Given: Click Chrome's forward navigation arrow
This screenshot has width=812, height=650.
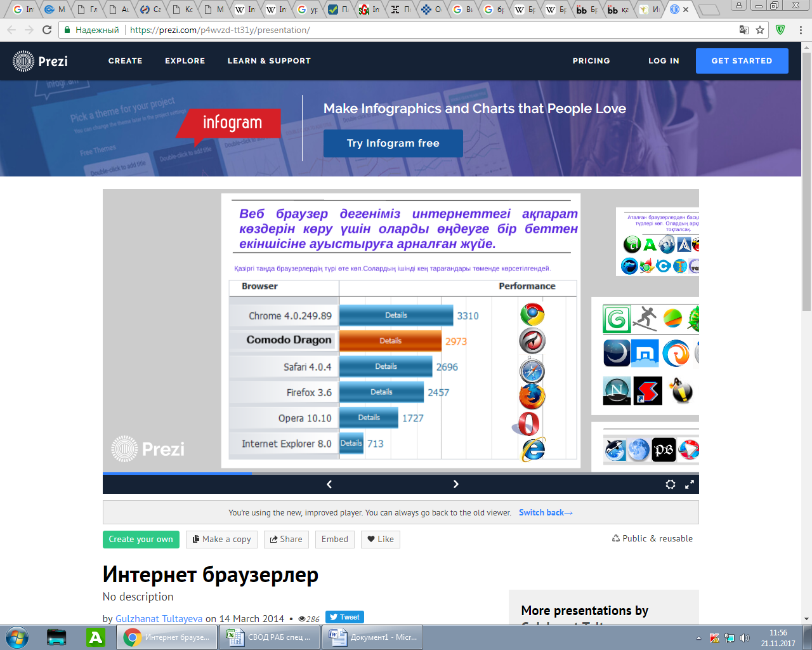Looking at the screenshot, I should point(29,30).
